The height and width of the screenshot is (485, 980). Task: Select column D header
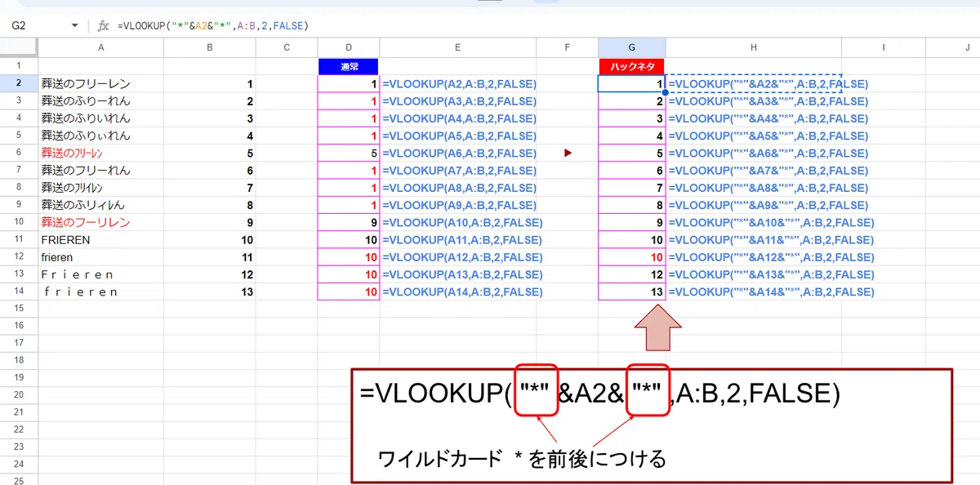pos(349,48)
